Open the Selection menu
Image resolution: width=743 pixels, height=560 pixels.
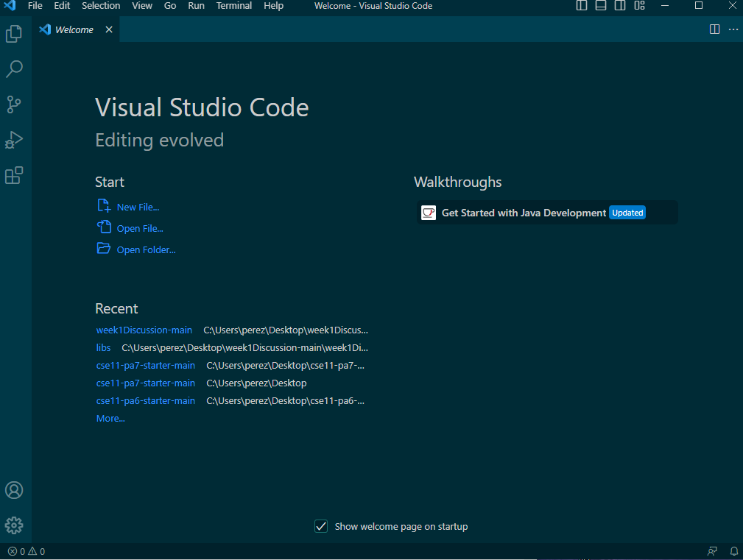tap(101, 6)
